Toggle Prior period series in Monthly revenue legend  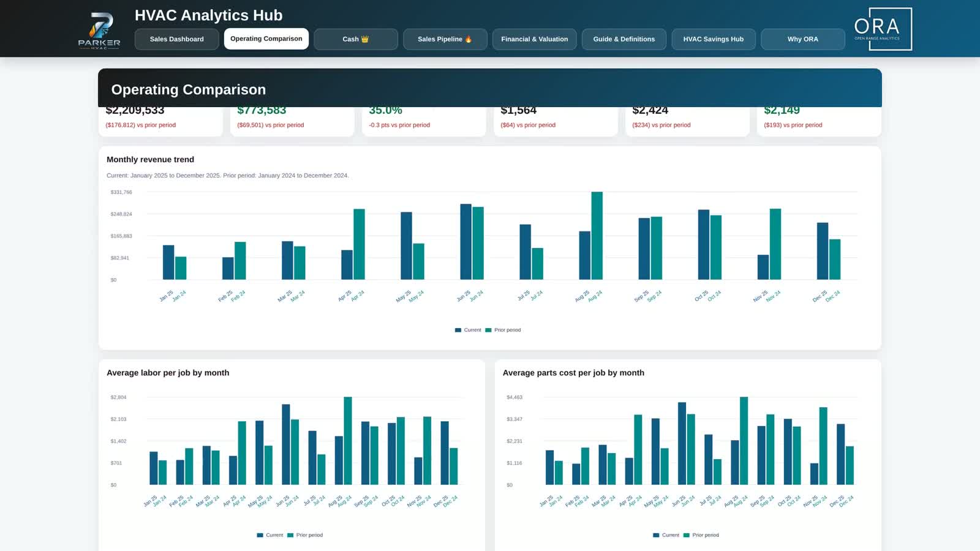503,330
